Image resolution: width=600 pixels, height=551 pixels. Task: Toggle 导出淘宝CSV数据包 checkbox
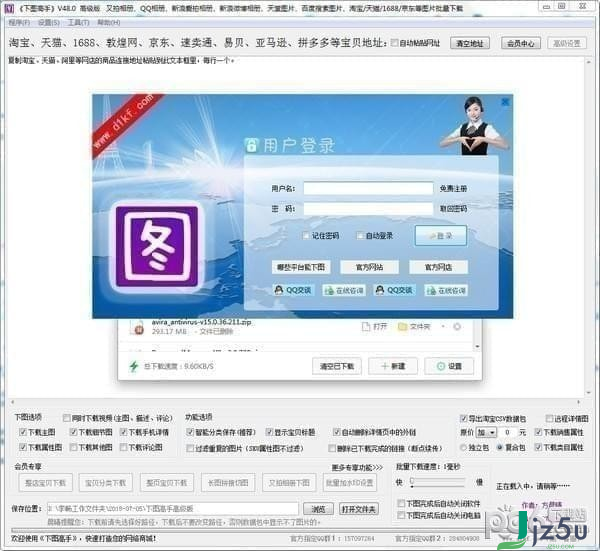[463, 418]
